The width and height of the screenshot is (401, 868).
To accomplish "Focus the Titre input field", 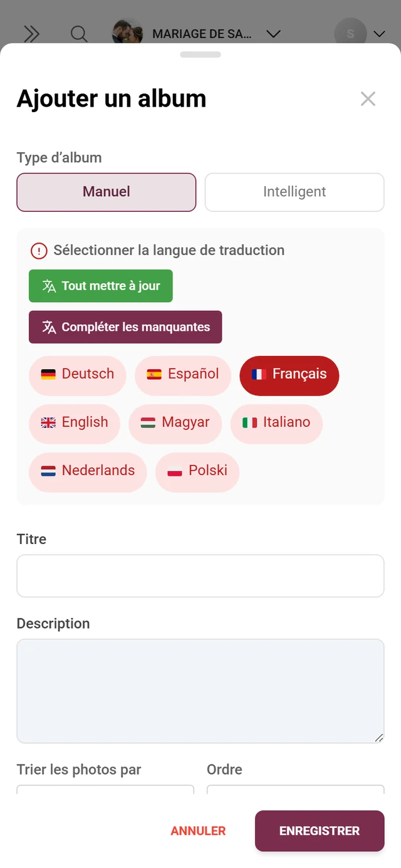I will (200, 576).
